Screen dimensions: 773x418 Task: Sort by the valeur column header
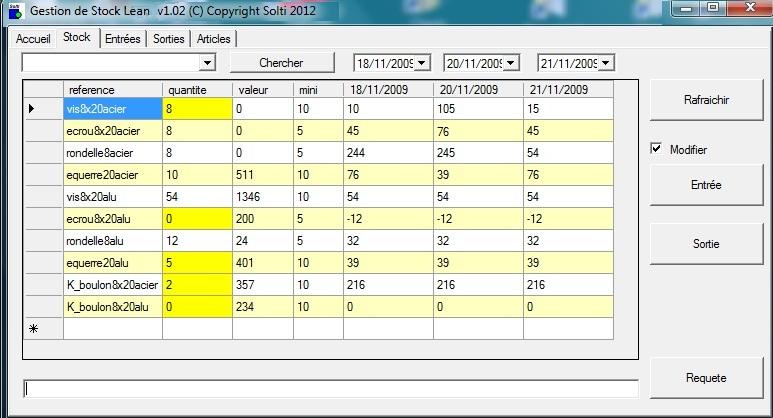263,90
